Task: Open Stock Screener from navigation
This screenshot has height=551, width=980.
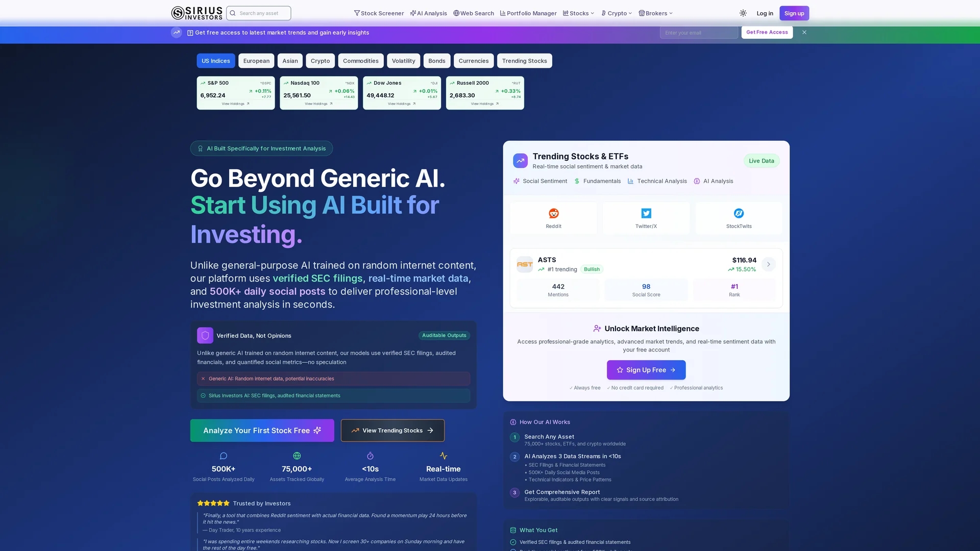Action: (x=379, y=13)
